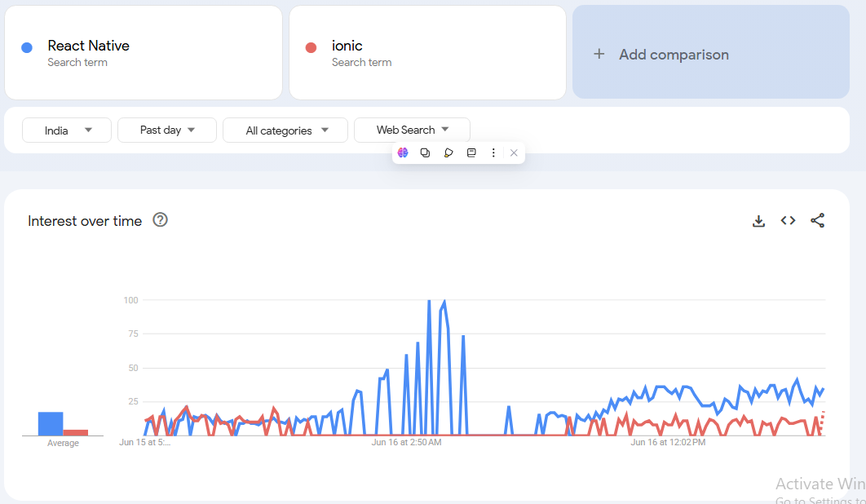Close the floating toolbar
866x504 pixels.
(514, 153)
